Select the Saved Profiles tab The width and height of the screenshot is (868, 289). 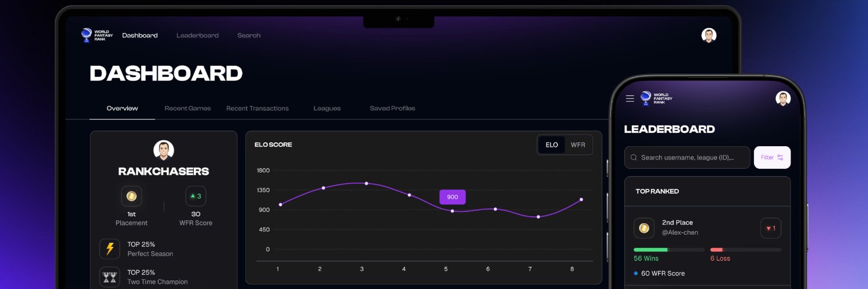click(x=392, y=108)
